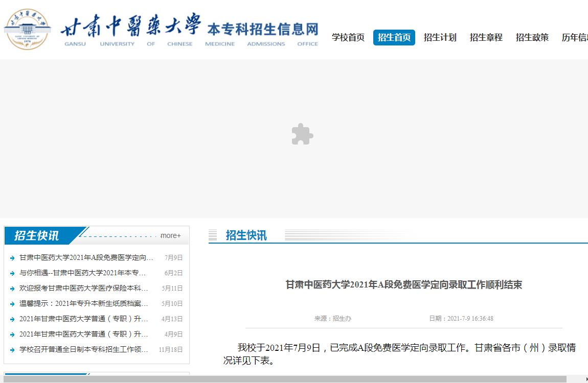Click the 本专科招生信息网 site title banner
The width and height of the screenshot is (588, 383).
click(x=263, y=29)
